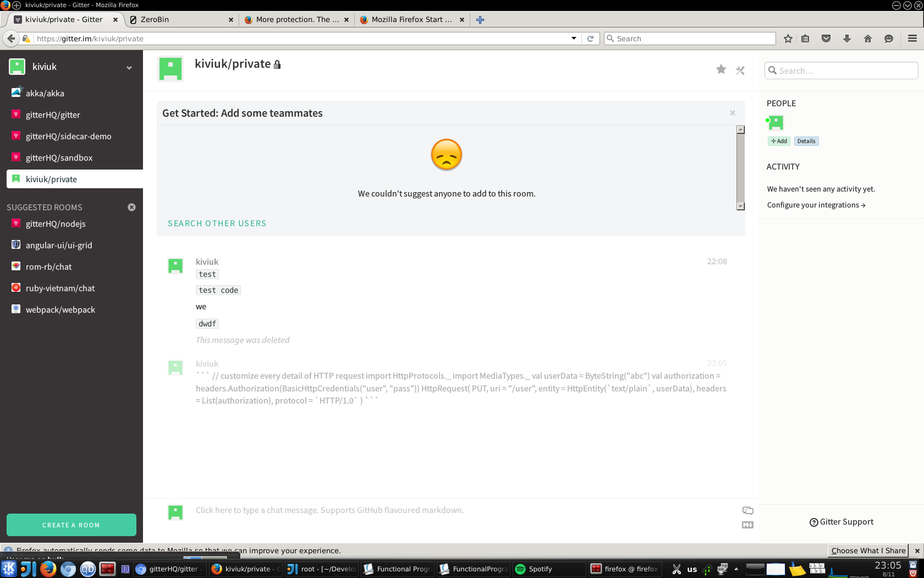Open Spotify from the taskbar

pyautogui.click(x=548, y=569)
